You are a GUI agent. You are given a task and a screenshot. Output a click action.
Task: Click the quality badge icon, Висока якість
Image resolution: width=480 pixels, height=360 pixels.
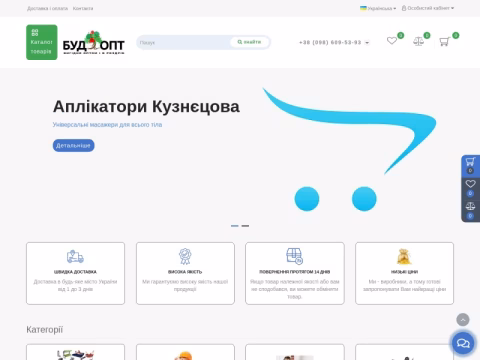[185, 256]
